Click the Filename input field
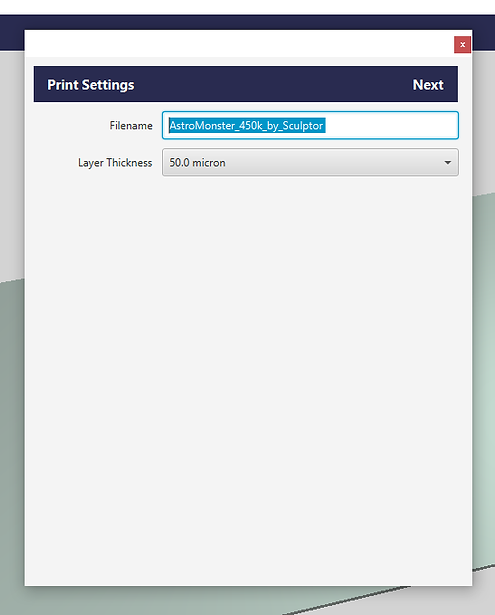 click(310, 125)
